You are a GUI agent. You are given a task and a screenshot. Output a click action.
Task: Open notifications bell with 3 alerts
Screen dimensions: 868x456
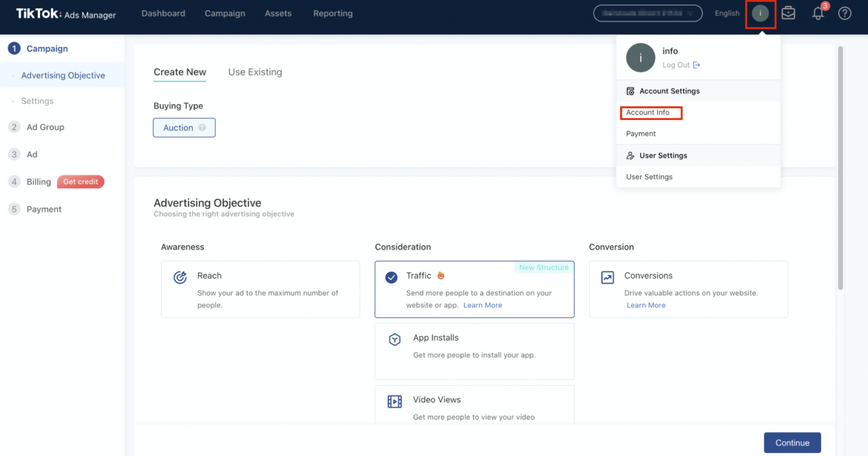pyautogui.click(x=818, y=13)
